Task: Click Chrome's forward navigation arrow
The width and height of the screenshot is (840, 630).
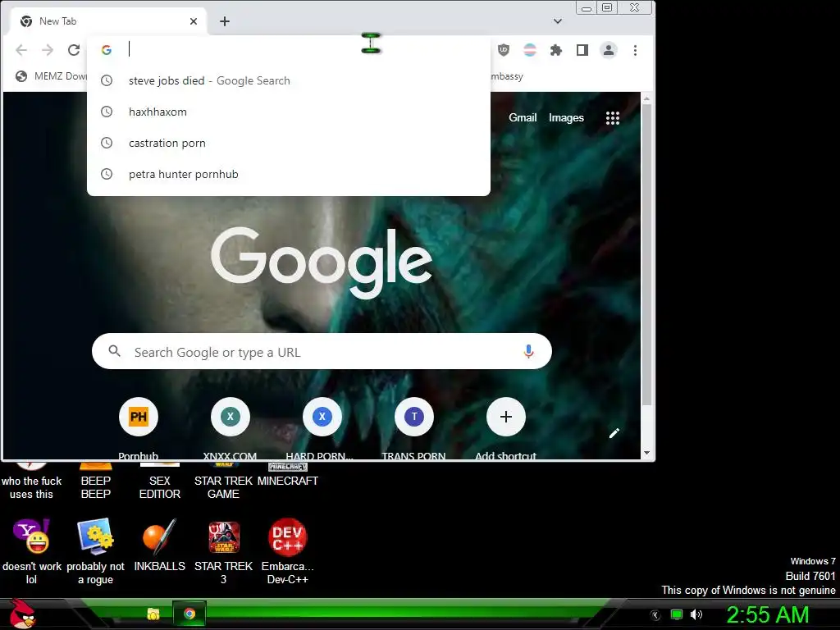Action: [x=48, y=50]
